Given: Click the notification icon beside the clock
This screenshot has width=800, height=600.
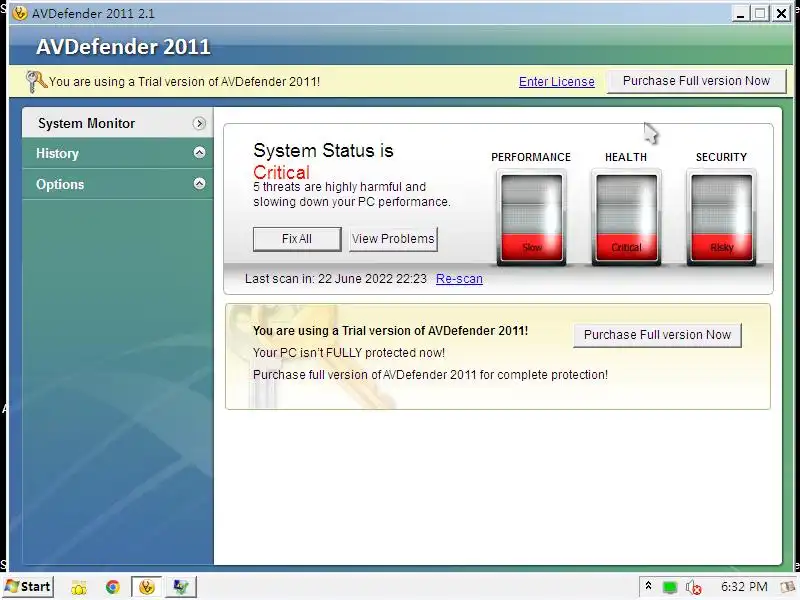Looking at the screenshot, I should [789, 587].
